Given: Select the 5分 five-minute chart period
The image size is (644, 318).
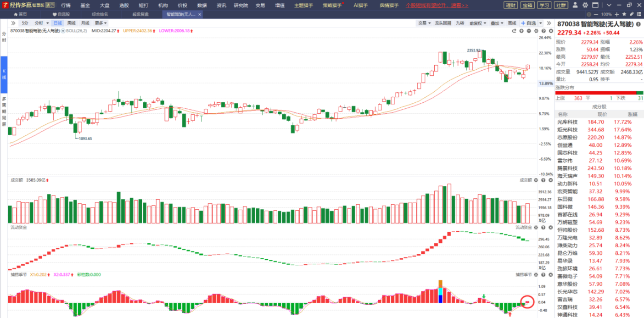Looking at the screenshot, I should [25, 23].
